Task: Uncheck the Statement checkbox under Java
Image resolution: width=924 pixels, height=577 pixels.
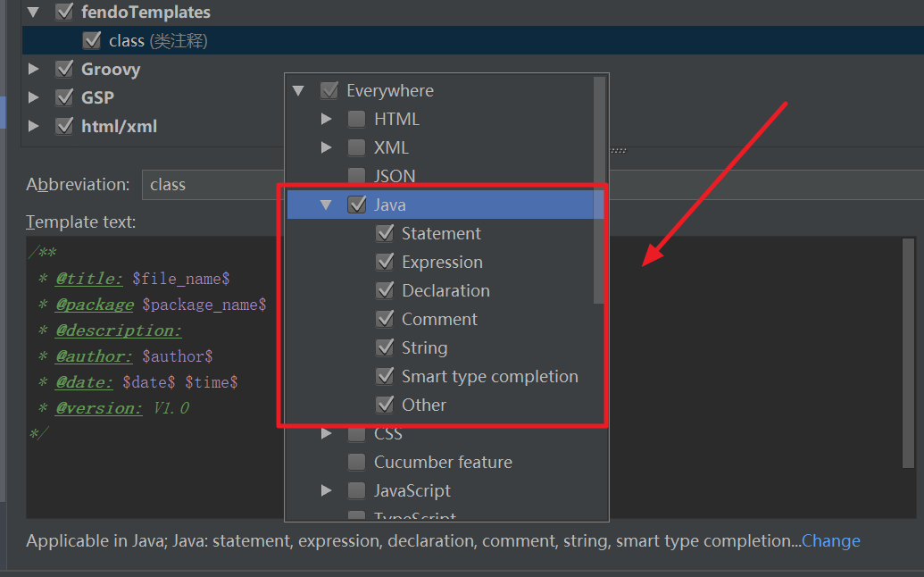Action: pyautogui.click(x=385, y=233)
